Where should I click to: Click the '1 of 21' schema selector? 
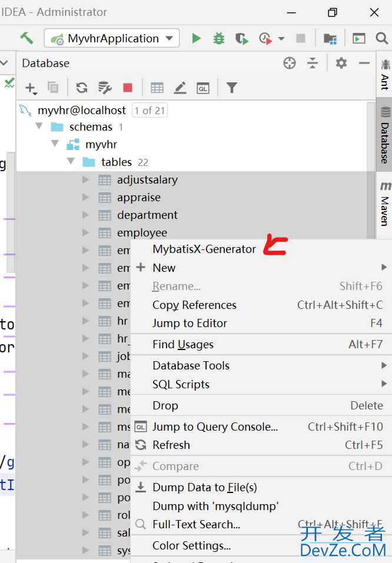(x=150, y=111)
